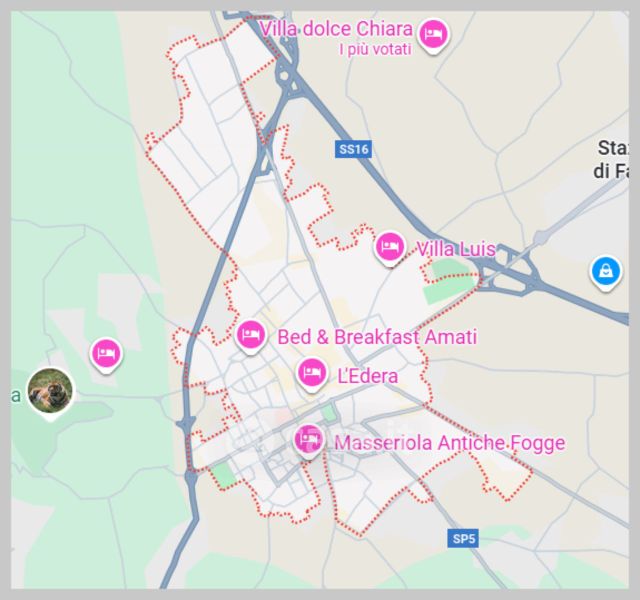The width and height of the screenshot is (640, 600).
Task: Click the L'Edera name label
Action: tap(367, 376)
